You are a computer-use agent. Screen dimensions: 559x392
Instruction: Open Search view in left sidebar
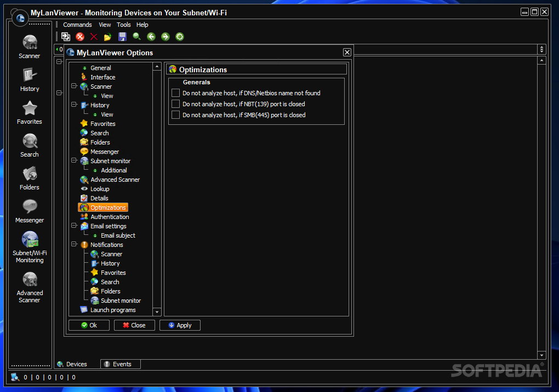[x=30, y=145]
